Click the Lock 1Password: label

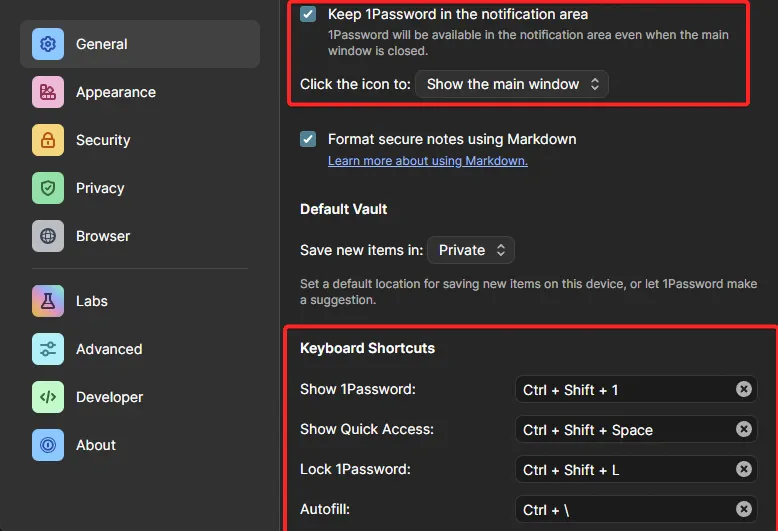pos(355,469)
